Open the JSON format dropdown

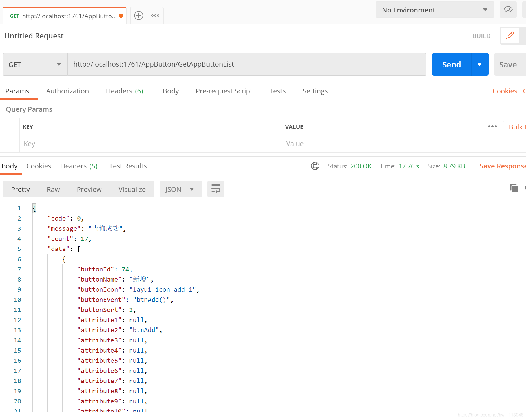coord(180,189)
